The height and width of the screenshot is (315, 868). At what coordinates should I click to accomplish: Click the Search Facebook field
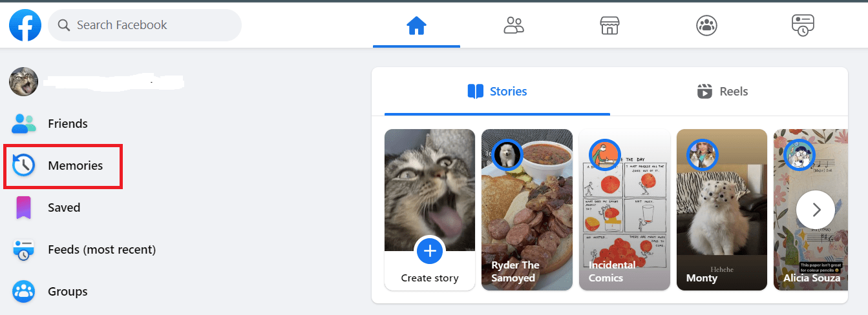click(145, 25)
